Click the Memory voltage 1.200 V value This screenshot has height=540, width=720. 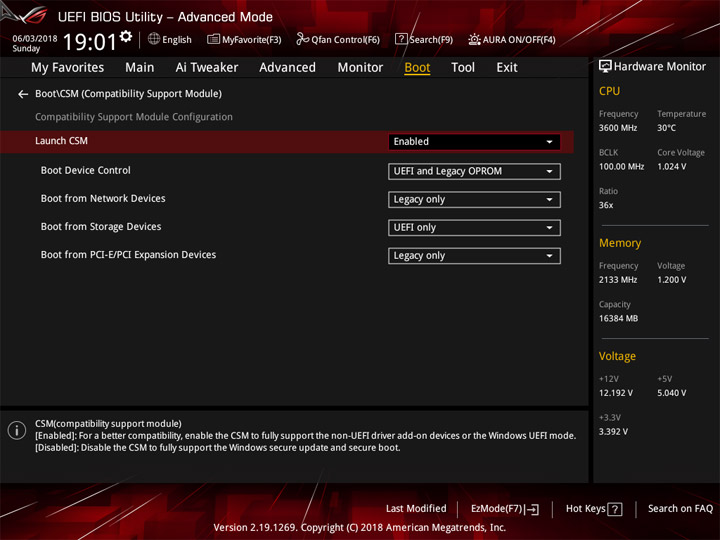tap(672, 280)
